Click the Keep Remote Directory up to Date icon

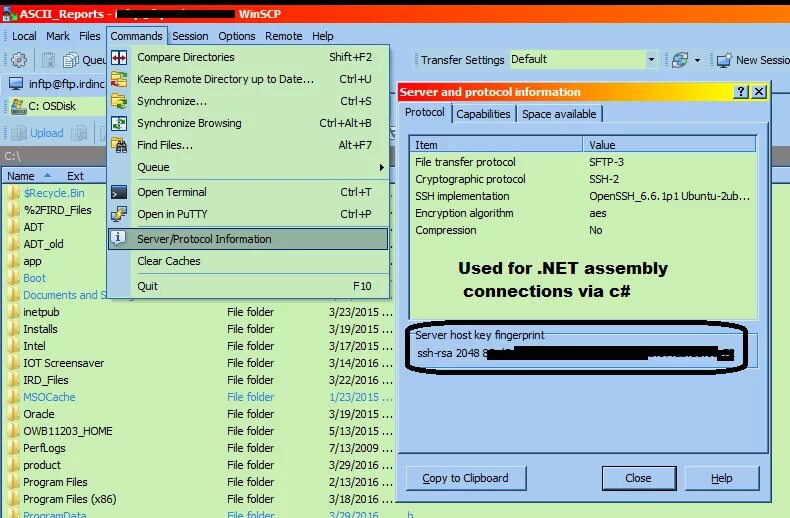point(119,79)
